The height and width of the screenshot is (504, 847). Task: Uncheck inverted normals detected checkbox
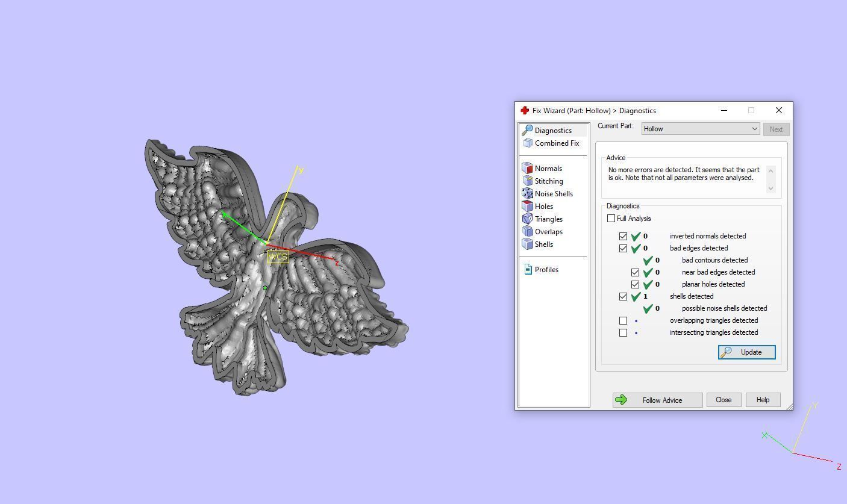tap(624, 236)
